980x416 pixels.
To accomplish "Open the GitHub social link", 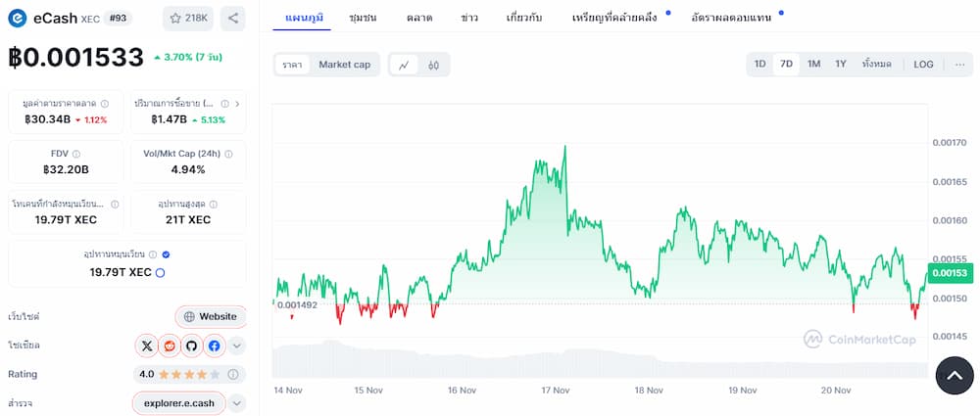I will tap(192, 346).
